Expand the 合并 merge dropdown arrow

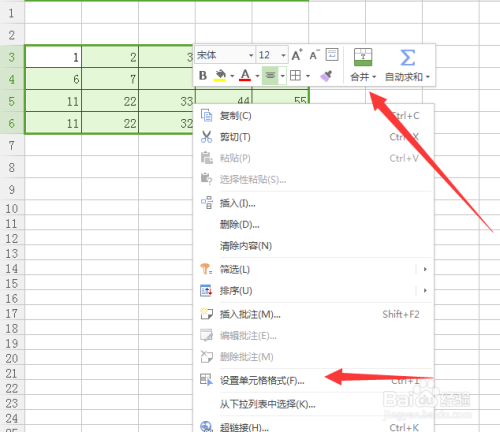[374, 77]
